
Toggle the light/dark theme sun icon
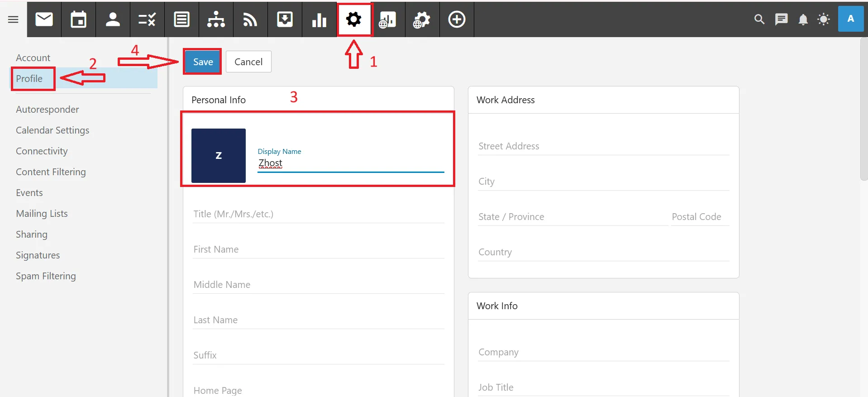[823, 19]
